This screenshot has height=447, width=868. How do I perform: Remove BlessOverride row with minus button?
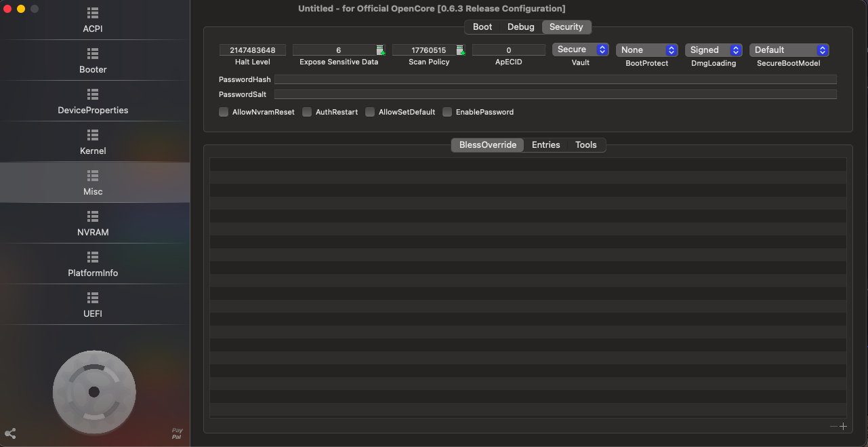pyautogui.click(x=833, y=426)
